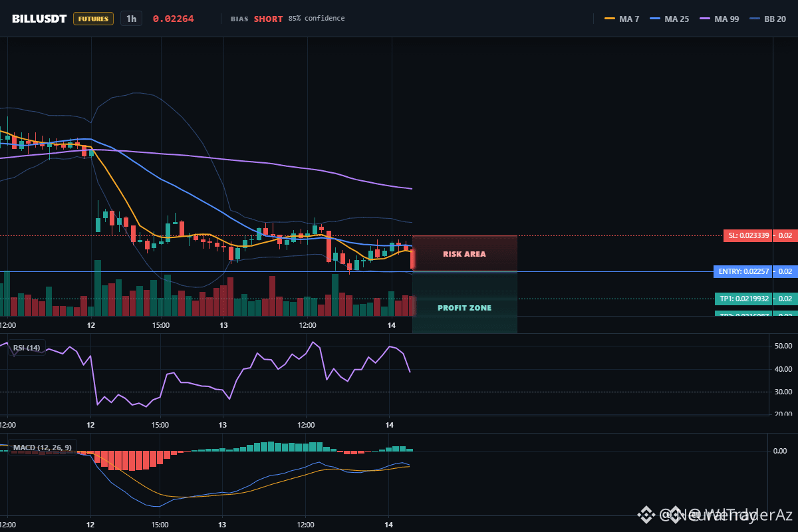Select the 1h timeframe button
This screenshot has height=532, width=798.
[131, 19]
